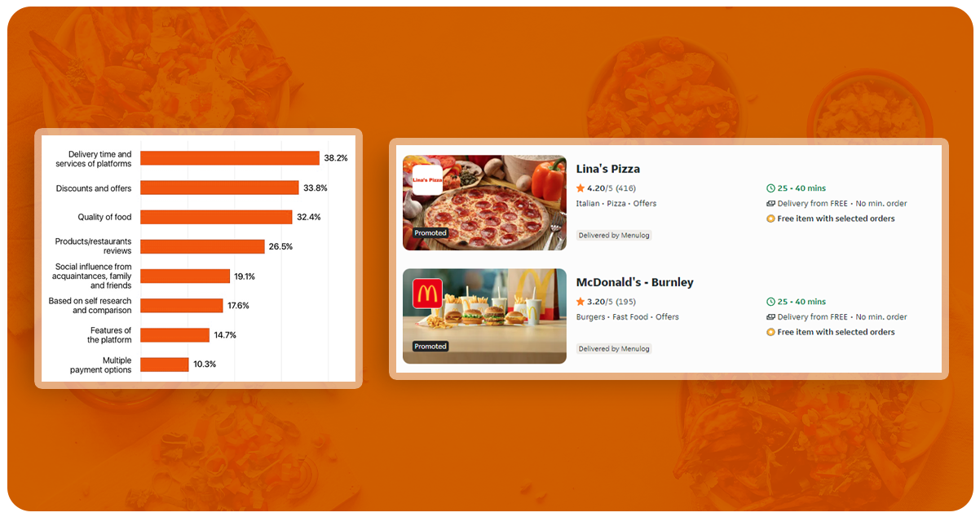Click the 38.2% delivery time bar
980x517 pixels.
tap(230, 158)
